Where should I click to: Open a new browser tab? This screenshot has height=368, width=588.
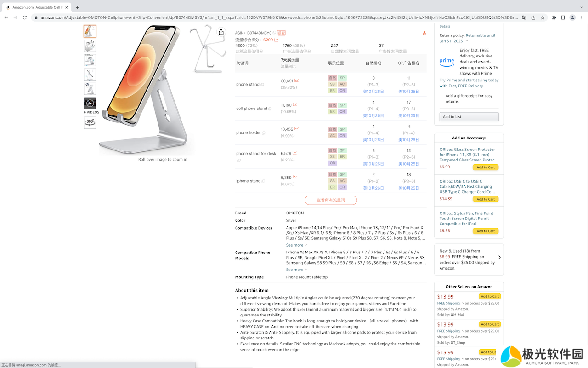(x=77, y=7)
